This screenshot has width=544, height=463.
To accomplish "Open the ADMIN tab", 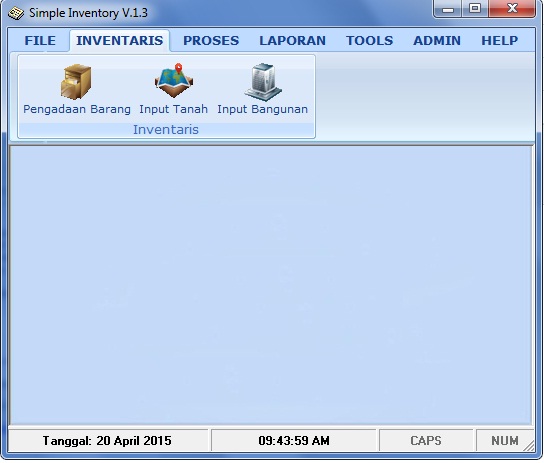I will point(437,41).
